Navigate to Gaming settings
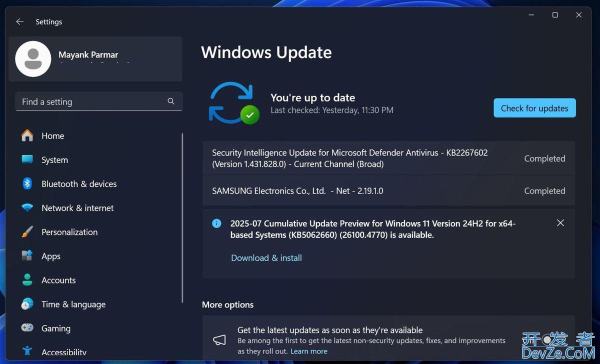600x364 pixels. tap(55, 328)
